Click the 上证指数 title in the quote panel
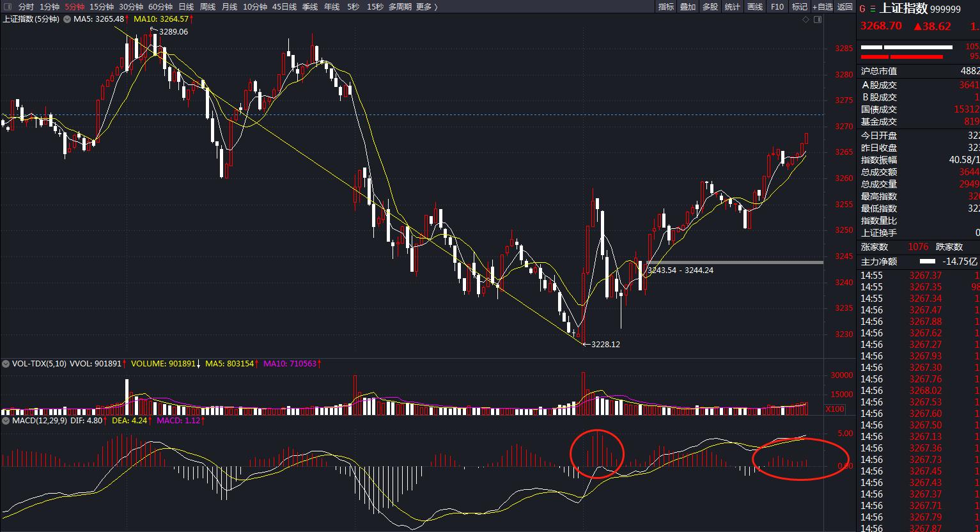The width and height of the screenshot is (980, 532). [x=904, y=8]
